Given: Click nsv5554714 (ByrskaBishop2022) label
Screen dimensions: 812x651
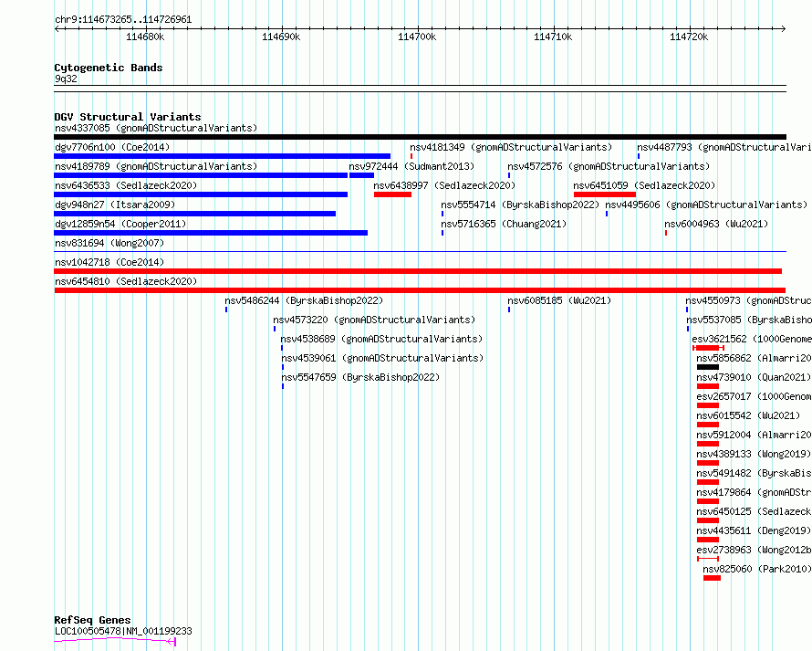Looking at the screenshot, I should tap(520, 205).
